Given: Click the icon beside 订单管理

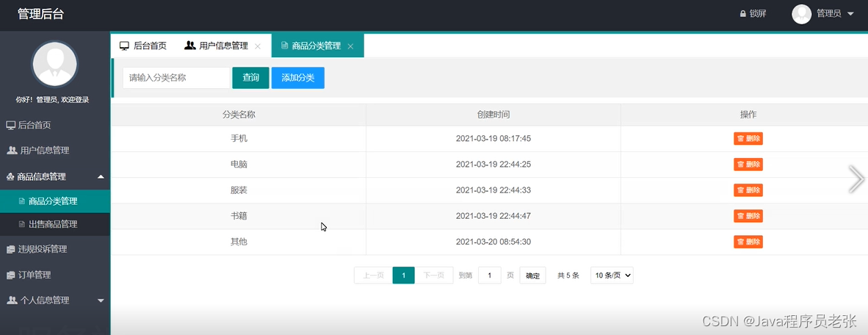Looking at the screenshot, I should click(x=10, y=275).
